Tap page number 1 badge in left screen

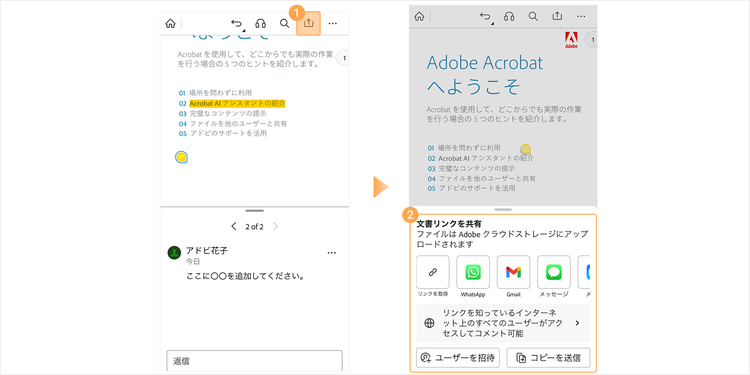pos(343,58)
